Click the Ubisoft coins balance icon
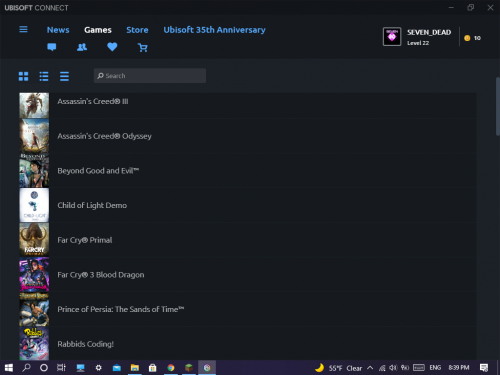The height and width of the screenshot is (375, 500). point(467,38)
